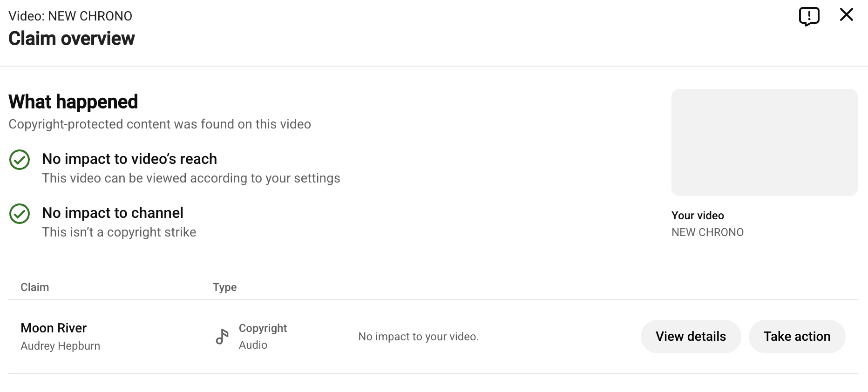The image size is (868, 392).
Task: Click the 'No impact to channel' heading
Action: (x=113, y=213)
